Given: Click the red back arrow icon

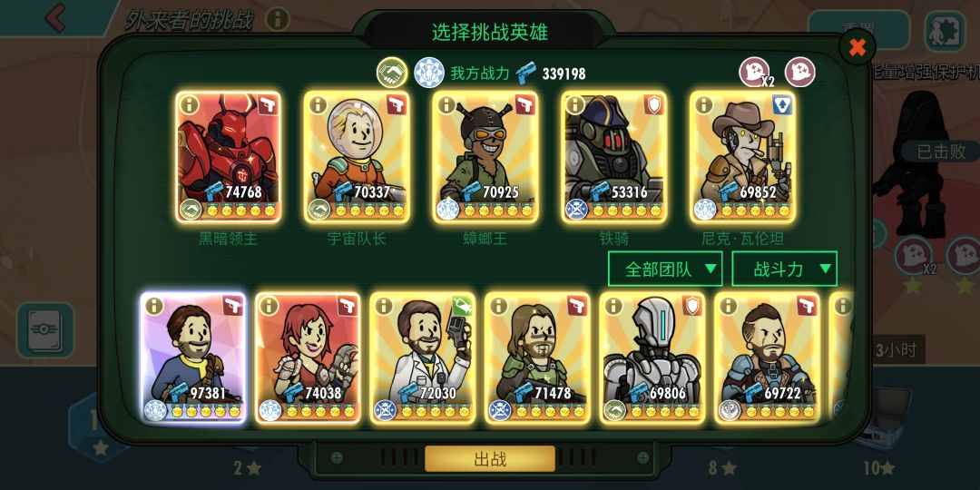Looking at the screenshot, I should pyautogui.click(x=55, y=17).
